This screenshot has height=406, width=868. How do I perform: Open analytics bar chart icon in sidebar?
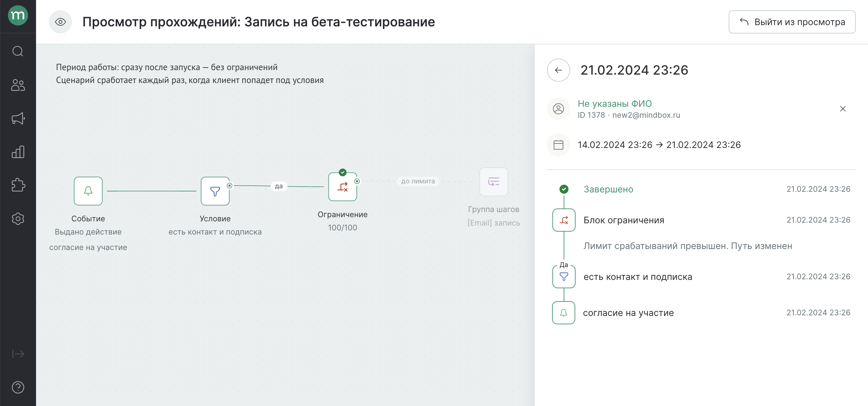point(18,152)
